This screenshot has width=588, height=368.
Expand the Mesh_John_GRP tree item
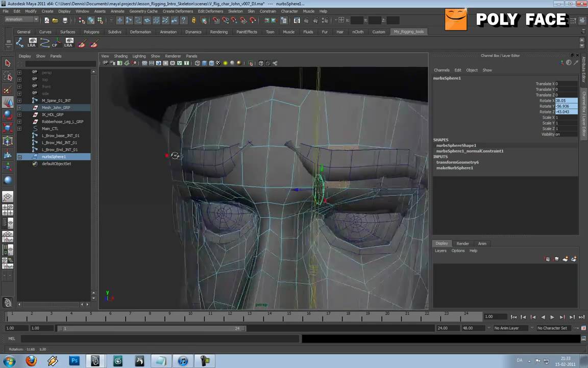tap(19, 107)
